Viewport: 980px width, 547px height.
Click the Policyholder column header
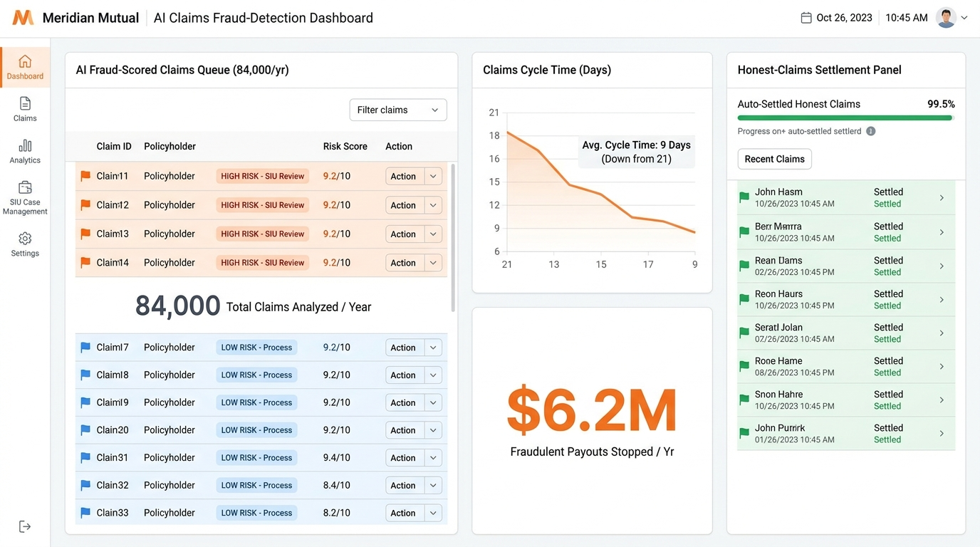coord(170,146)
